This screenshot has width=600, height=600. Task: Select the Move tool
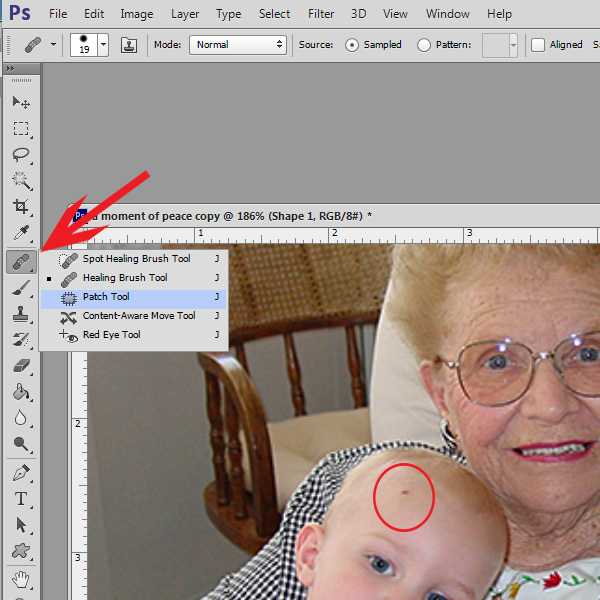(21, 103)
